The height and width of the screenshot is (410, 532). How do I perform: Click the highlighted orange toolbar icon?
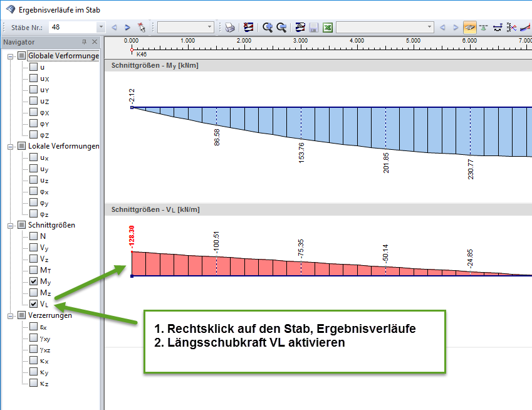coord(470,28)
